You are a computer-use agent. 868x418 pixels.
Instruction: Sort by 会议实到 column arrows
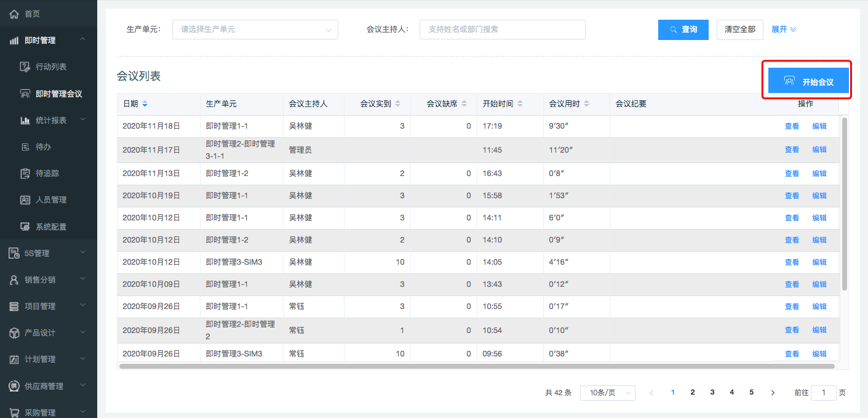click(397, 104)
